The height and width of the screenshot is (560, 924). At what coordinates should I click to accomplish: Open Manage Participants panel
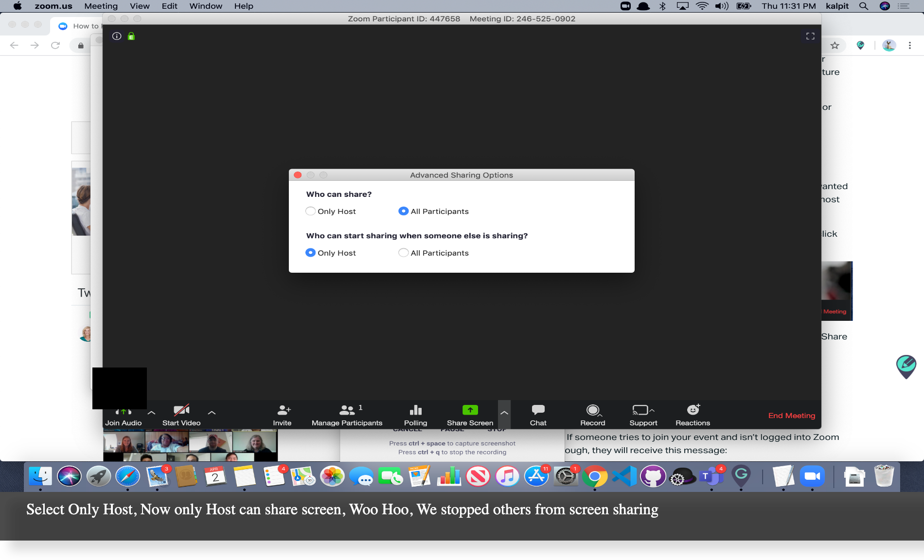[x=347, y=411]
